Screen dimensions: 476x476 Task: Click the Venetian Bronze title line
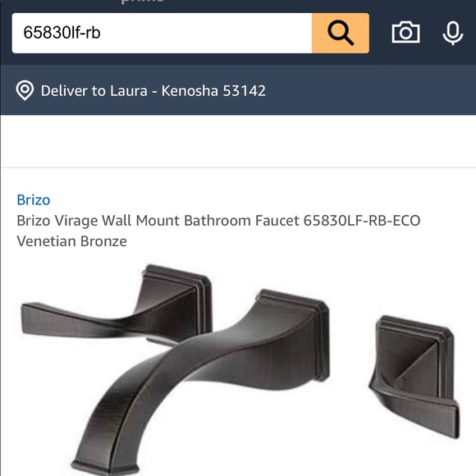click(72, 241)
